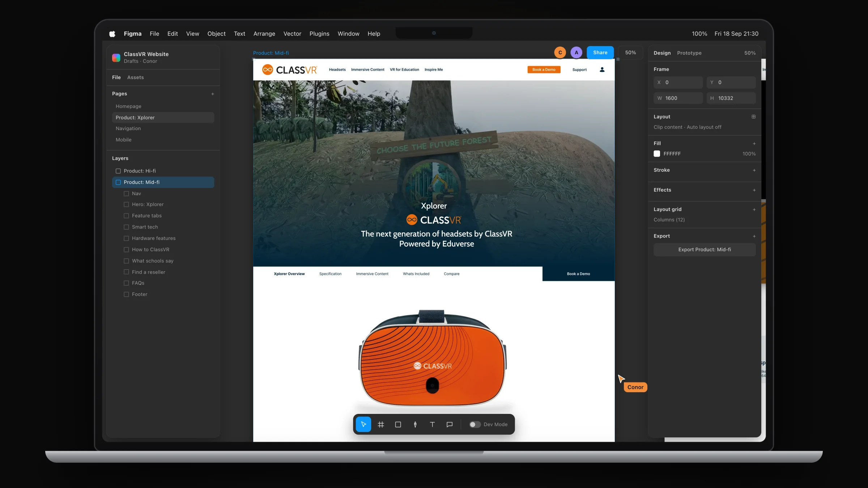Select the Mobile page
The width and height of the screenshot is (868, 488).
click(163, 140)
